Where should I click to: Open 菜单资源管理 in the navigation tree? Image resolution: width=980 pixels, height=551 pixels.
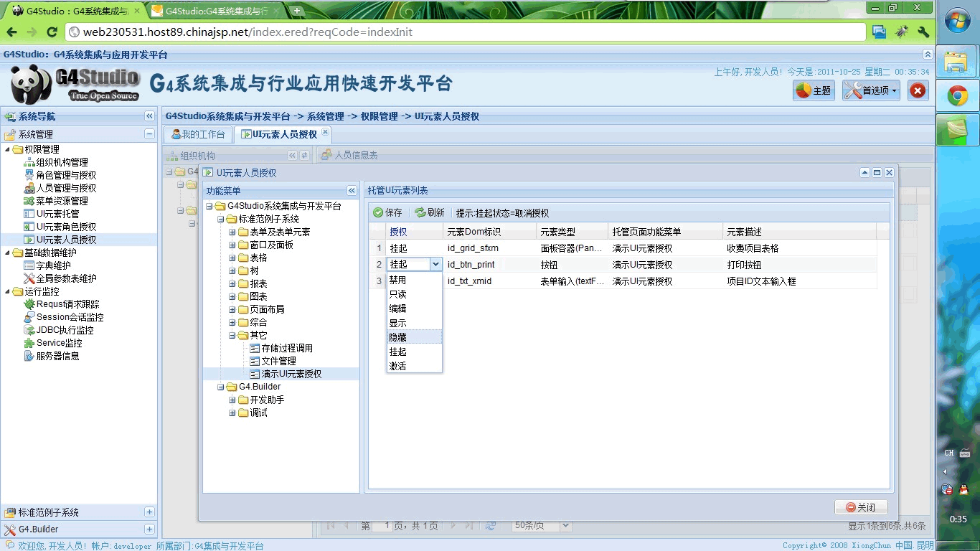click(x=62, y=201)
